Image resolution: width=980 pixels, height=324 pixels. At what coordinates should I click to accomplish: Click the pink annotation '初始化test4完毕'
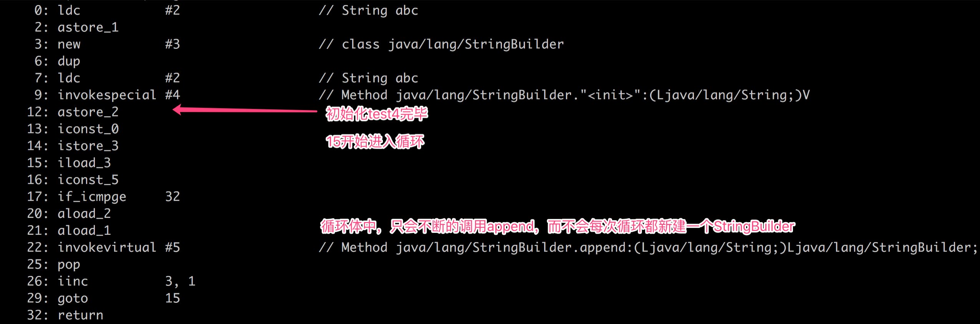[x=376, y=114]
